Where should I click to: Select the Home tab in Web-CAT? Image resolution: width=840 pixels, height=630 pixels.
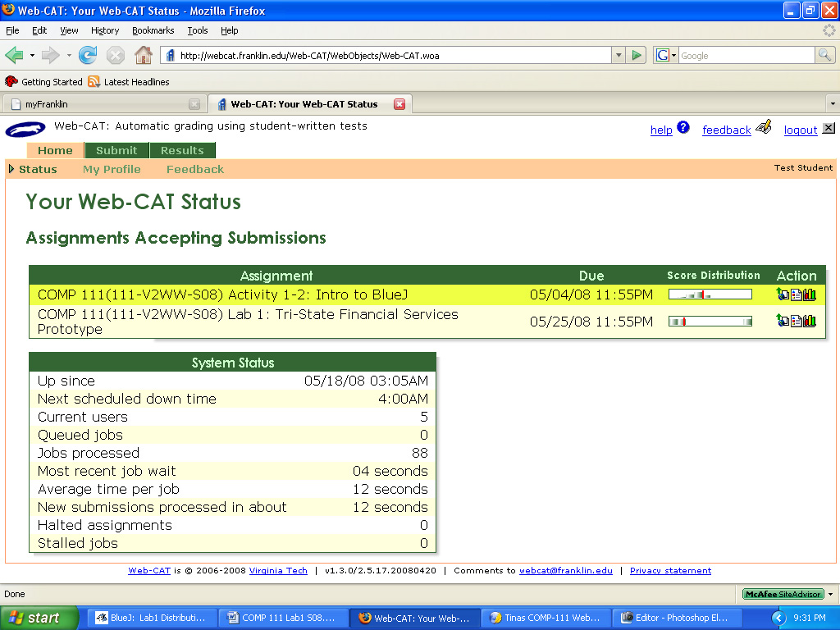point(55,151)
